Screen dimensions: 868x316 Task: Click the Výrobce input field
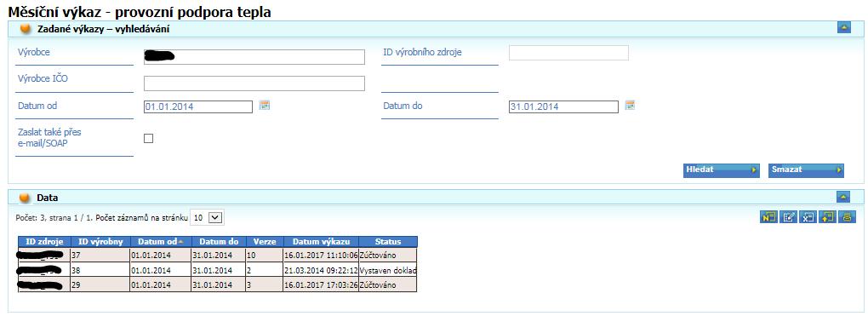[254, 56]
